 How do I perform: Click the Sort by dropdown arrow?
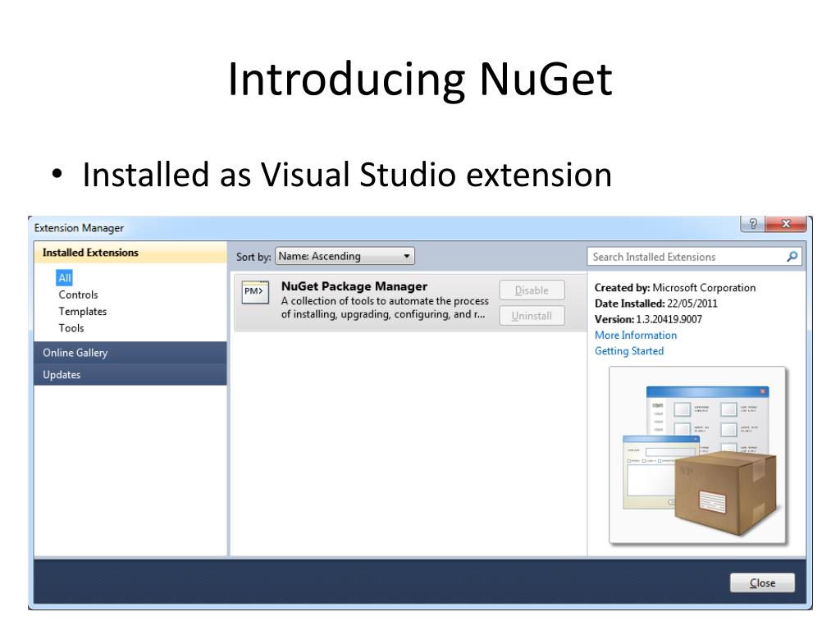(407, 257)
